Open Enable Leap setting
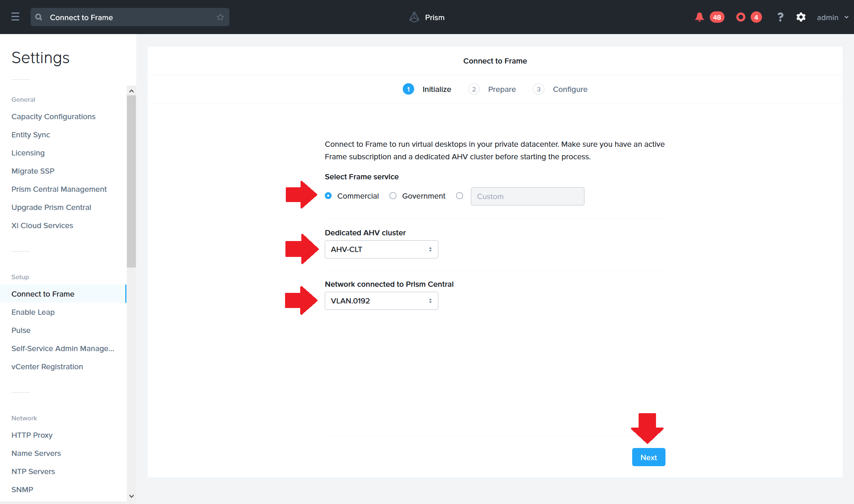Image resolution: width=854 pixels, height=504 pixels. (33, 312)
